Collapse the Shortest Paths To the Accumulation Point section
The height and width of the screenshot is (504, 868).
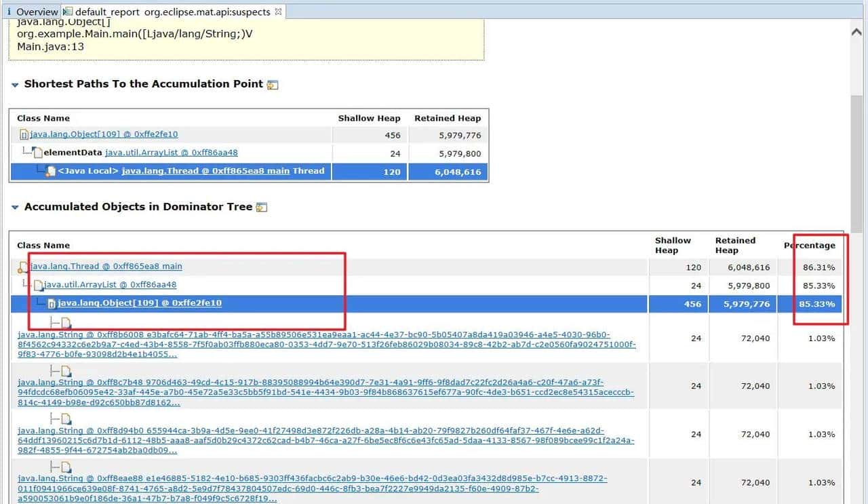coord(15,85)
